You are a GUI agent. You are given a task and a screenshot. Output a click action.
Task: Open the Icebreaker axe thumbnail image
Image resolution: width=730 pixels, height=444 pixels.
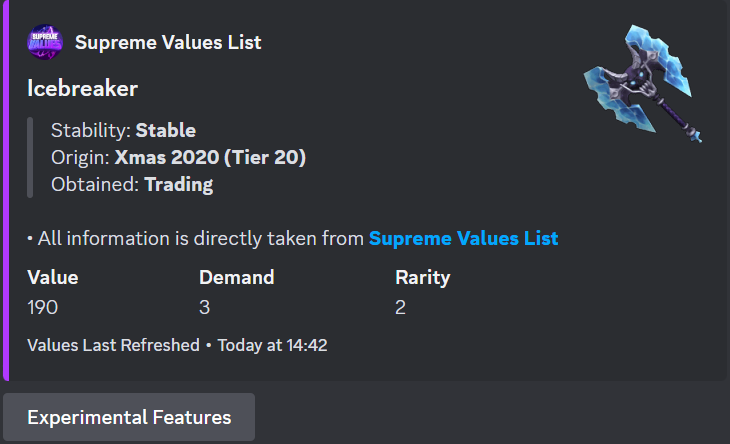pos(643,84)
